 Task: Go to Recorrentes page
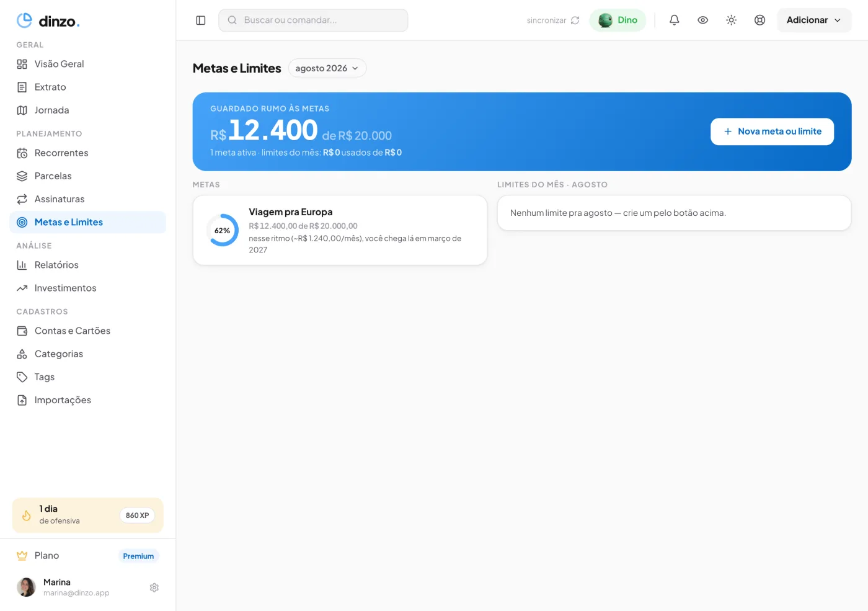coord(88,153)
